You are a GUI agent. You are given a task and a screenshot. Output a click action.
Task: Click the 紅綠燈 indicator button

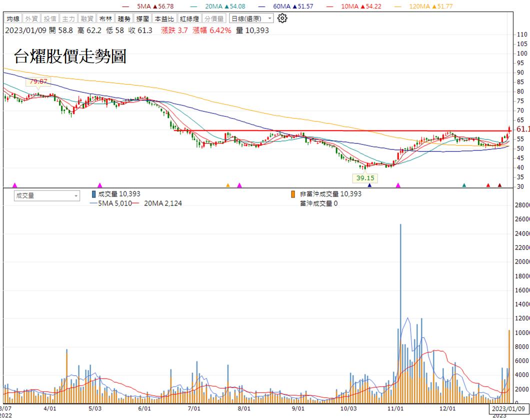tap(189, 18)
